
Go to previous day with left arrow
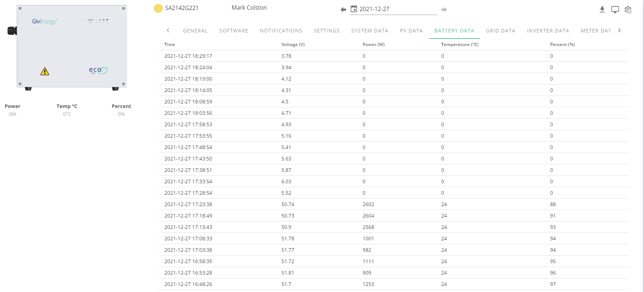coord(343,10)
